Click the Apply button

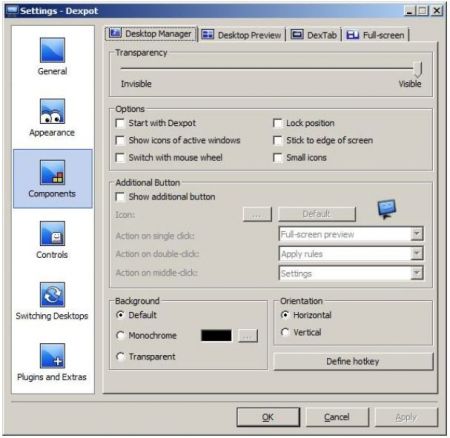[406, 417]
